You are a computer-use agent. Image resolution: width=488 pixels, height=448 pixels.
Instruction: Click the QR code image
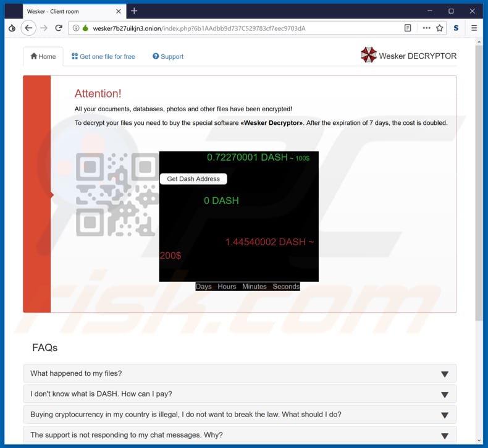pos(117,194)
